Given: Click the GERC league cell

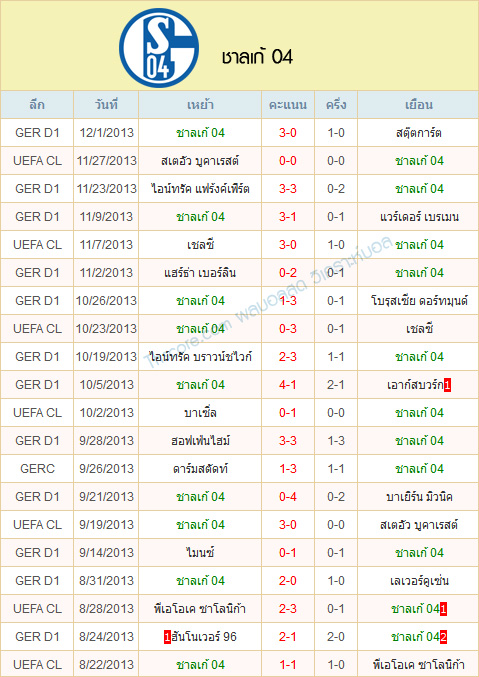Looking at the screenshot, I should 37,468.
